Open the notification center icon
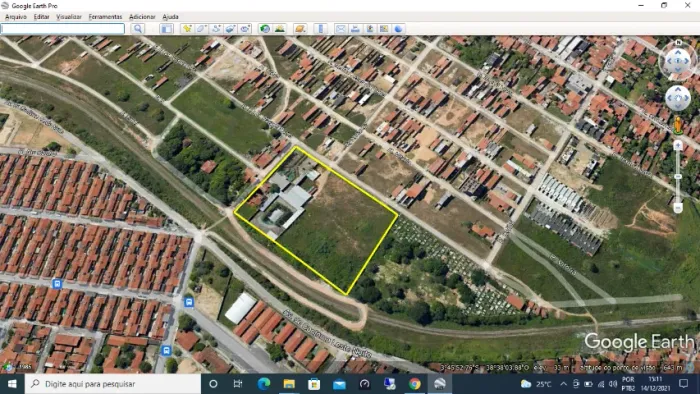Viewport: 700px width, 394px height. pos(683,384)
